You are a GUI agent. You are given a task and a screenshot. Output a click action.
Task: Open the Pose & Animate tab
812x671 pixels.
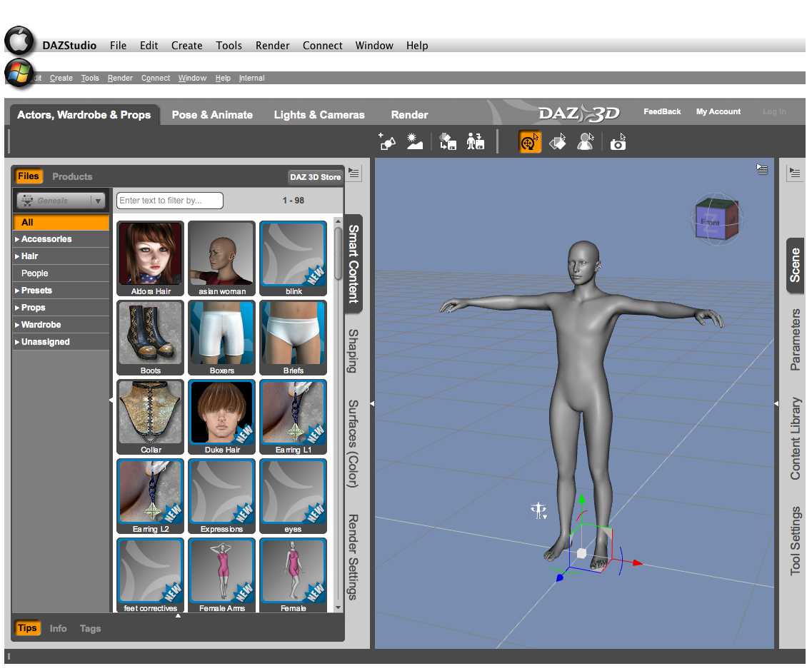(212, 115)
